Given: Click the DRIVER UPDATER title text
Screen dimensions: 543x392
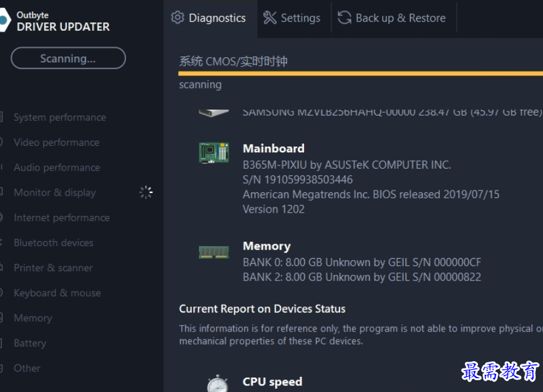Looking at the screenshot, I should coord(63,27).
